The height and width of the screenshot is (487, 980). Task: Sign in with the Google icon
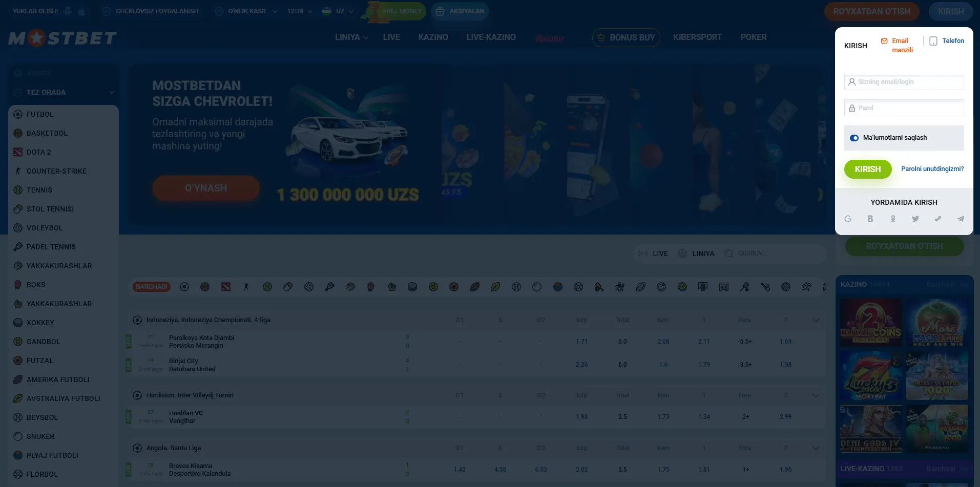coord(848,219)
